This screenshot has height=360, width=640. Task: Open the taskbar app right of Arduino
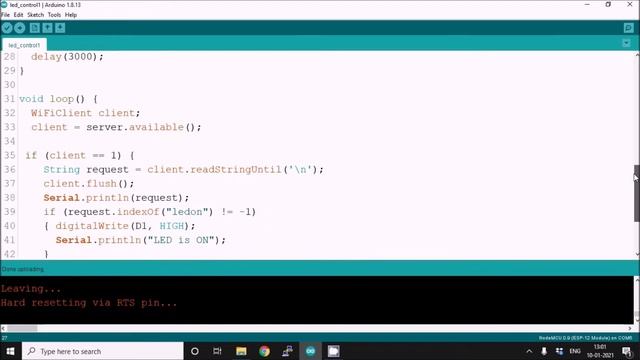[x=333, y=351]
